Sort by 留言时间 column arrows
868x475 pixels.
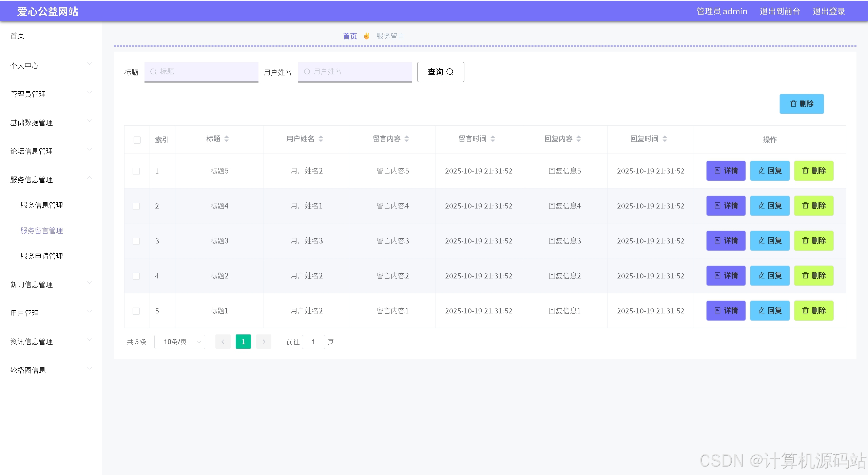493,139
